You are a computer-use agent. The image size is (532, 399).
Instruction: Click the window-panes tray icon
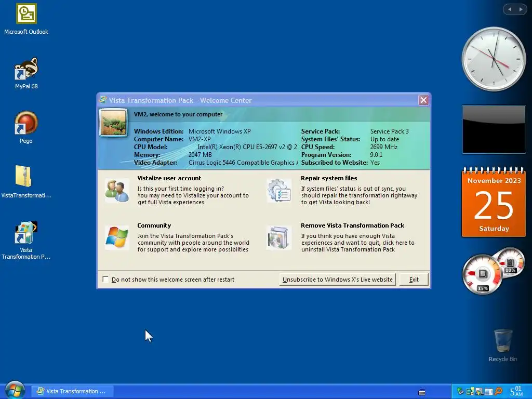click(x=488, y=392)
